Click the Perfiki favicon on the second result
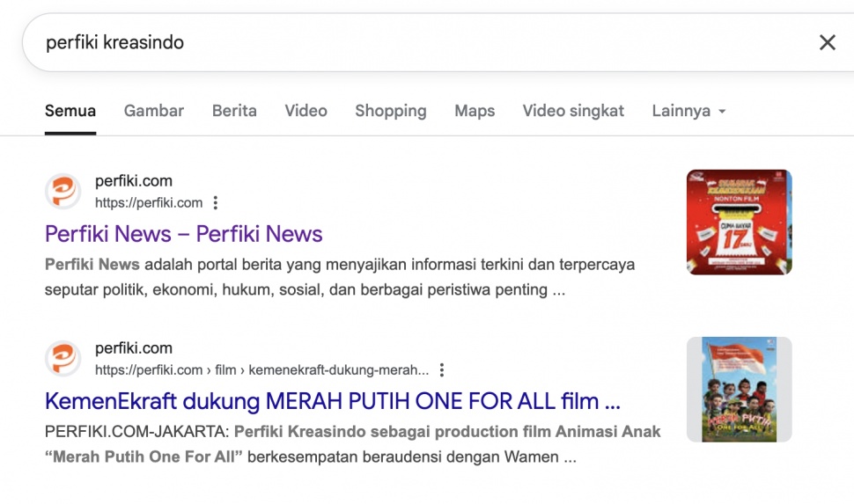The image size is (854, 504). pos(63,359)
